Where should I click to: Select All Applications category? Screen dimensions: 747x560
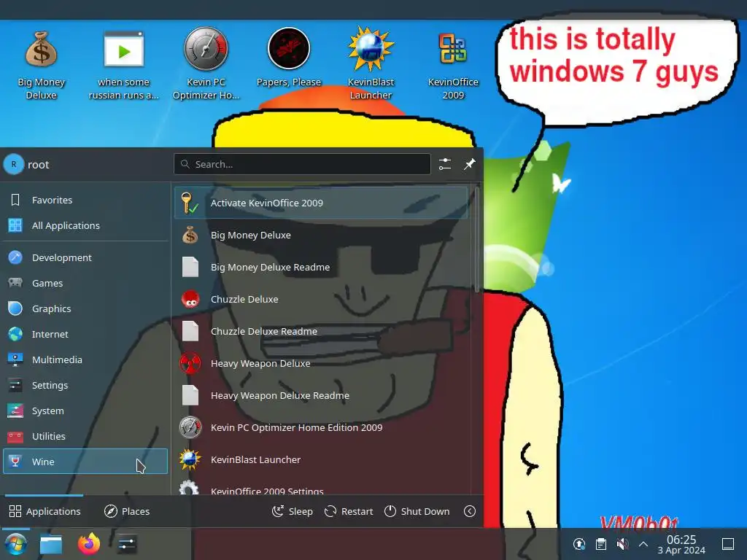(85, 225)
